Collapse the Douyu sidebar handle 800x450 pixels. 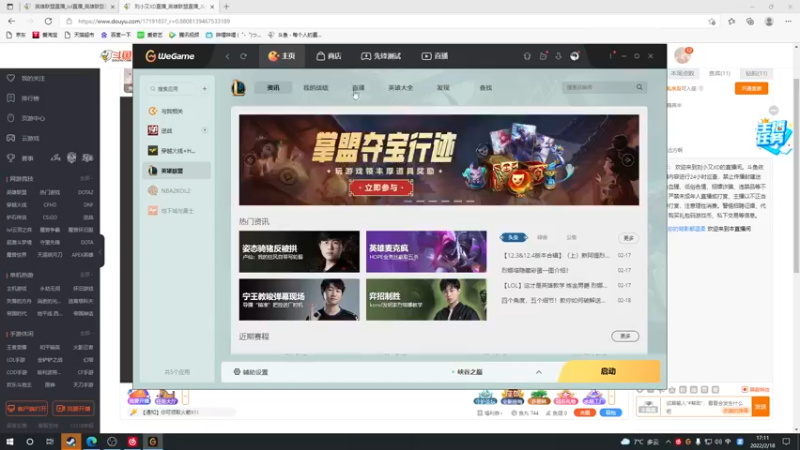[x=101, y=251]
